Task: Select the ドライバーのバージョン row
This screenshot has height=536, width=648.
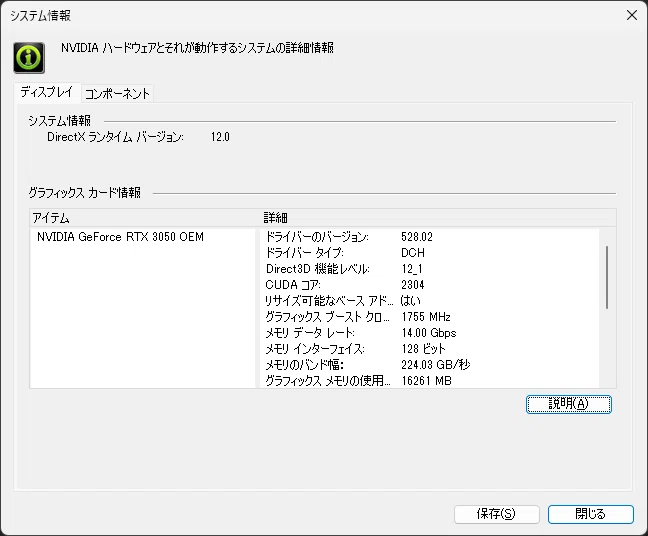Action: (x=431, y=237)
